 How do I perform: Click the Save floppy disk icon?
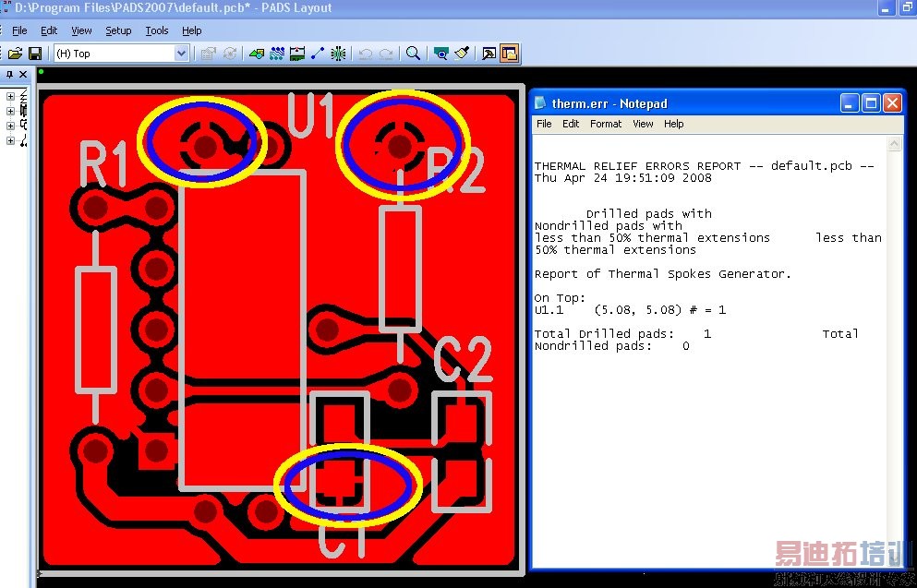tap(35, 54)
